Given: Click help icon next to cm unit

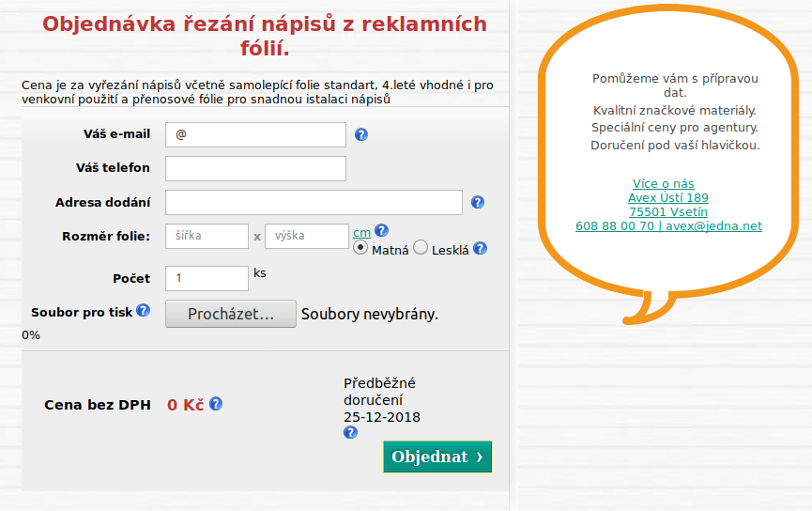Looking at the screenshot, I should tap(381, 231).
